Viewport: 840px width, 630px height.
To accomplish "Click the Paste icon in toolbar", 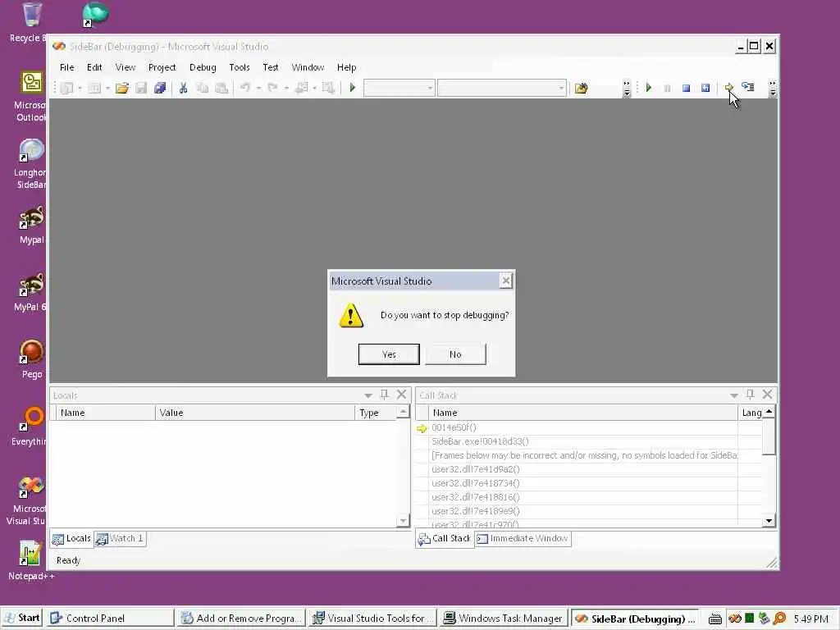I will click(221, 88).
